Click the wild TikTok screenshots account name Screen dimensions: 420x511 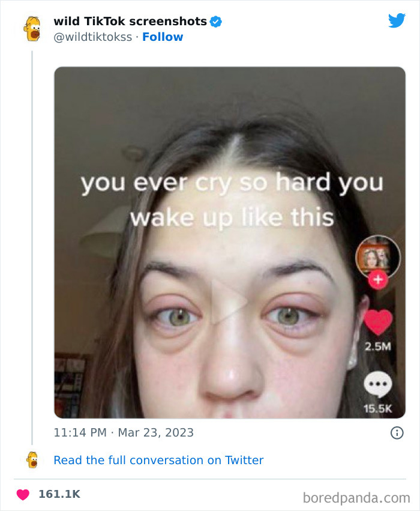pos(130,21)
